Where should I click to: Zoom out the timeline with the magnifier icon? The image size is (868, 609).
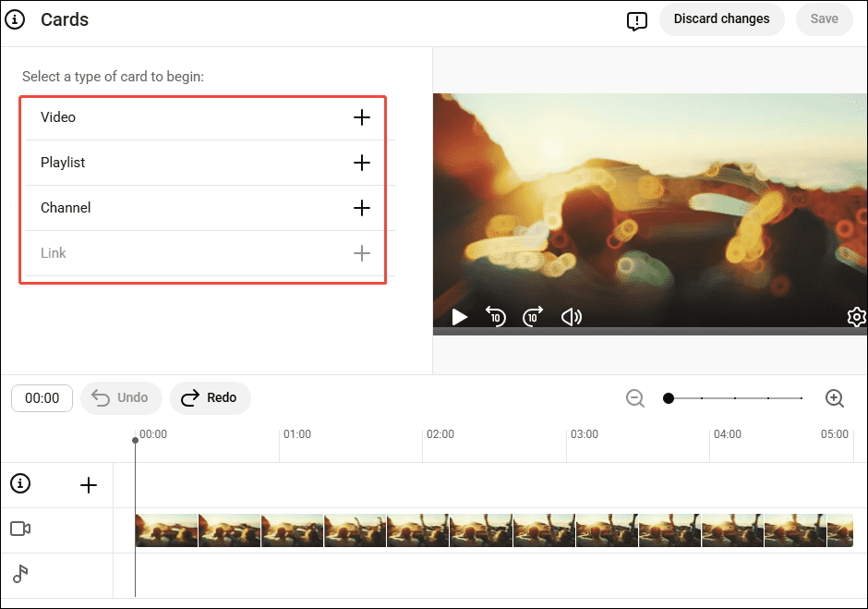635,398
